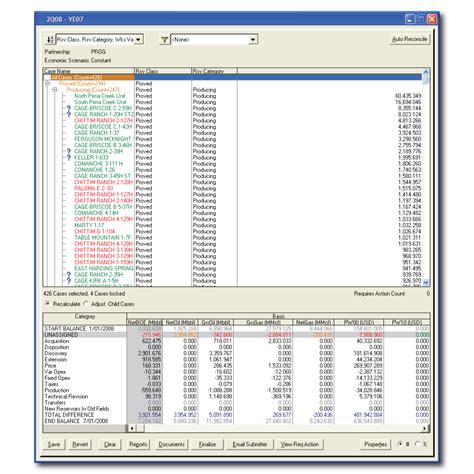The height and width of the screenshot is (474, 474).
Task: Collapse the Producing tree node
Action: [55, 90]
